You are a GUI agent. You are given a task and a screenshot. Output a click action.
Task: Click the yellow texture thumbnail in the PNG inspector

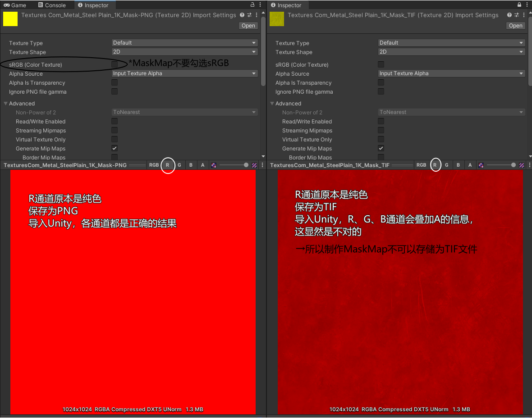[x=10, y=19]
